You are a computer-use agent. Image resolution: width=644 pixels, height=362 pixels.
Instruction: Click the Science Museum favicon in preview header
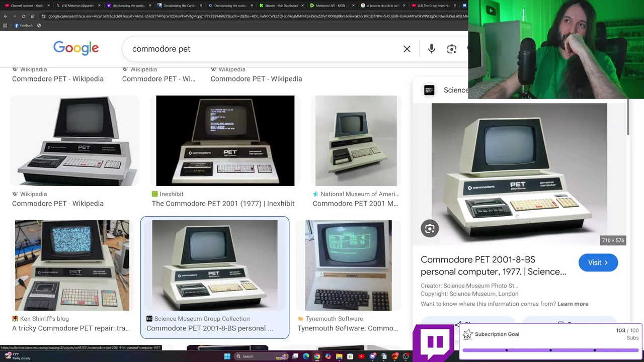coord(429,90)
